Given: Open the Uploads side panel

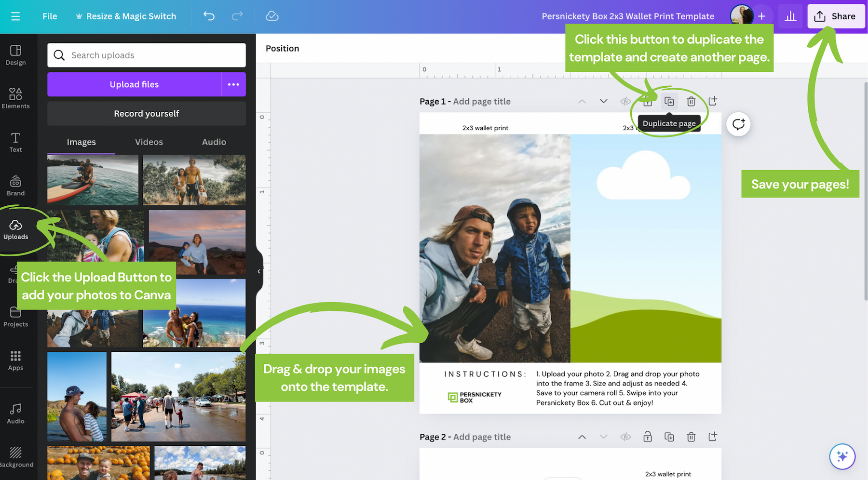Looking at the screenshot, I should [x=15, y=229].
